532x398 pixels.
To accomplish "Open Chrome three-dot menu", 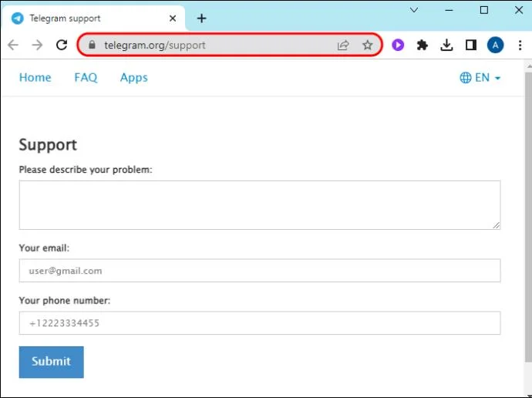I will (520, 46).
